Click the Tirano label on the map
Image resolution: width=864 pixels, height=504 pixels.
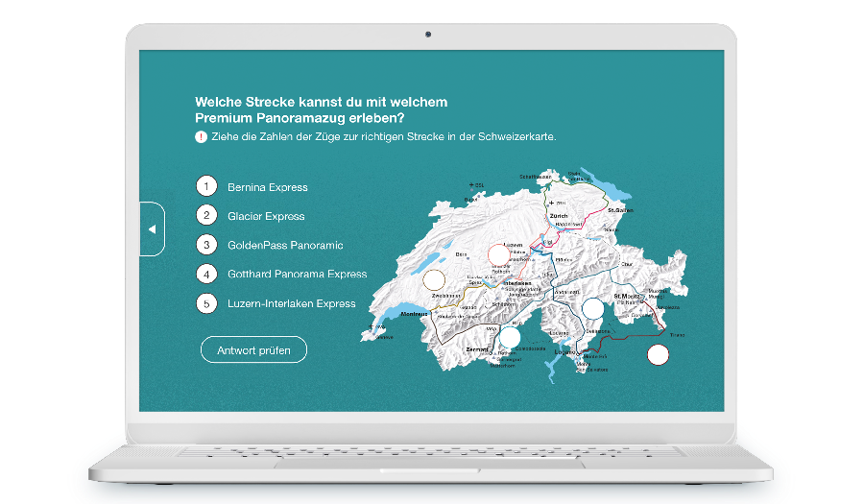(677, 335)
